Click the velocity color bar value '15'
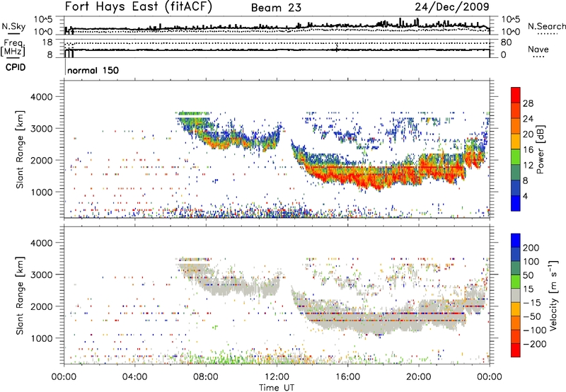 tap(528, 289)
